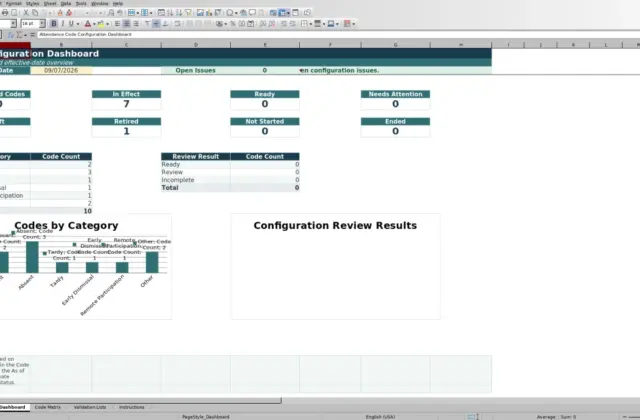Click the Insert Column icon
640x420 pixels.
pyautogui.click(x=144, y=13)
